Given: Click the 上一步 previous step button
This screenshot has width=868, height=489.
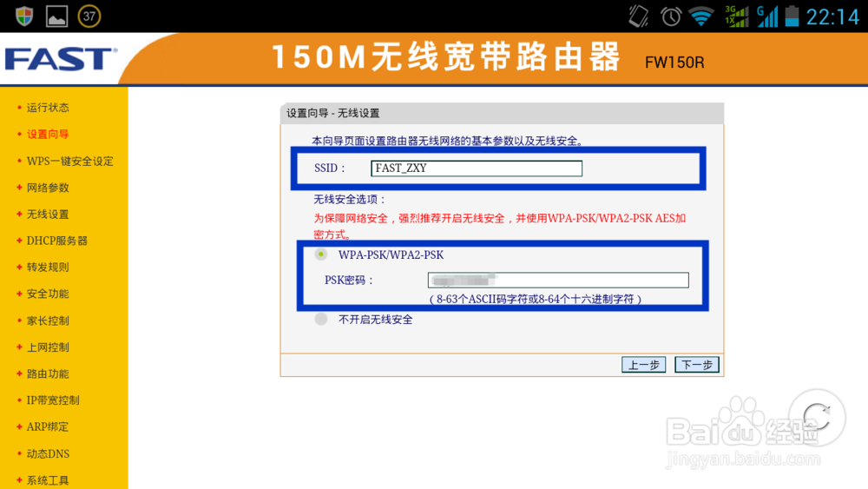Looking at the screenshot, I should point(643,365).
